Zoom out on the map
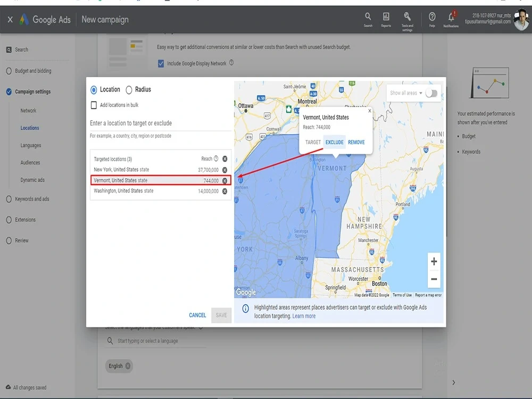The height and width of the screenshot is (399, 532). [434, 279]
